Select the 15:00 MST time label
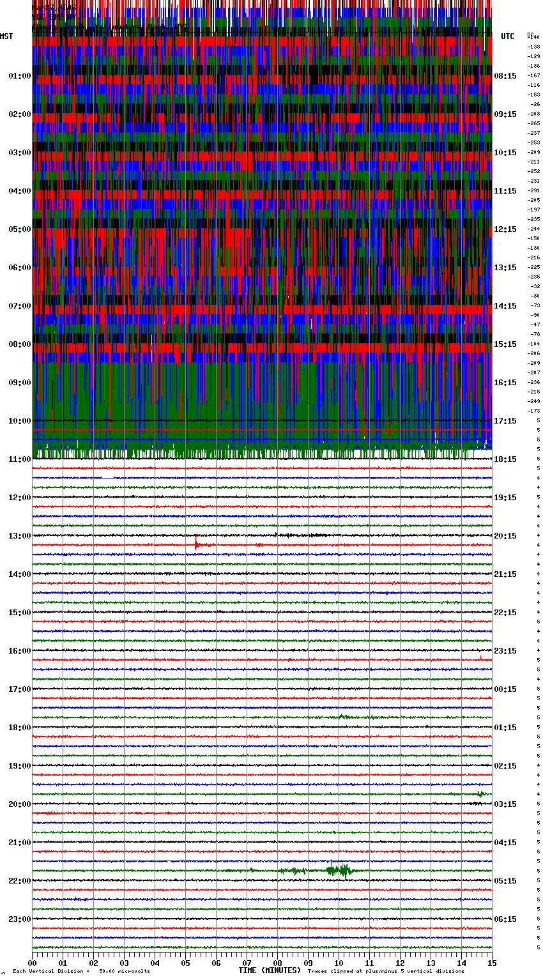Viewport: 543px width, 980px height. point(20,613)
